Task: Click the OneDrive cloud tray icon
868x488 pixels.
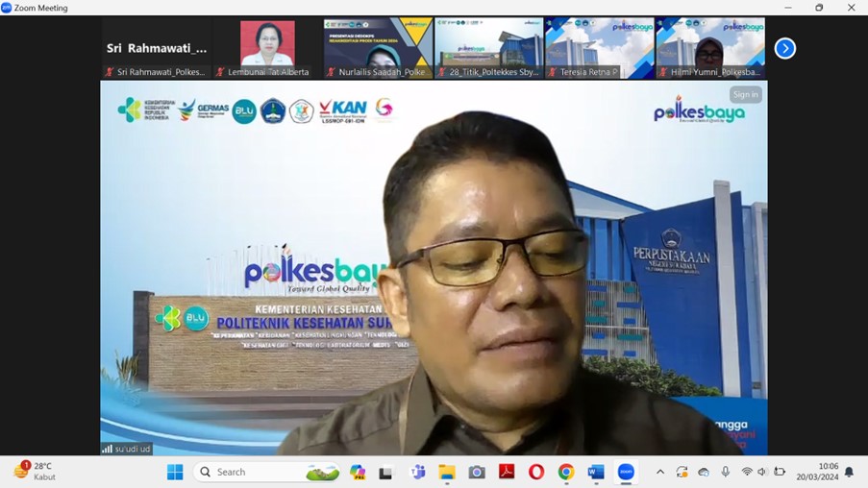Action: click(x=704, y=472)
